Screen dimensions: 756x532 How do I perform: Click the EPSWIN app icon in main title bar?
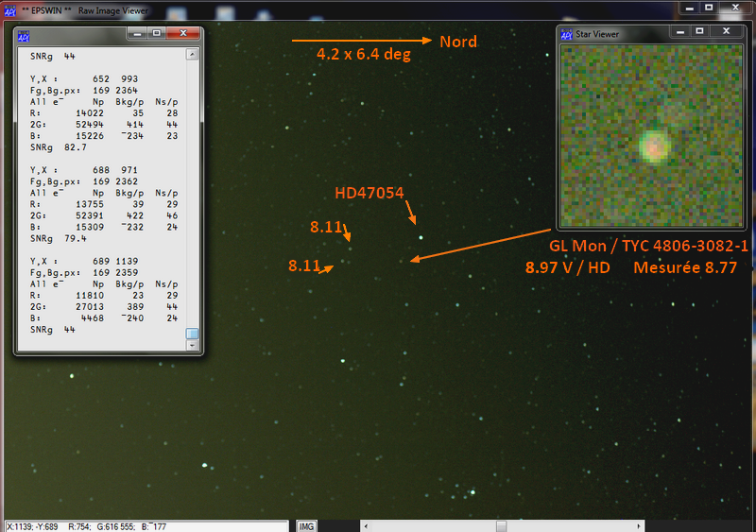(x=11, y=9)
